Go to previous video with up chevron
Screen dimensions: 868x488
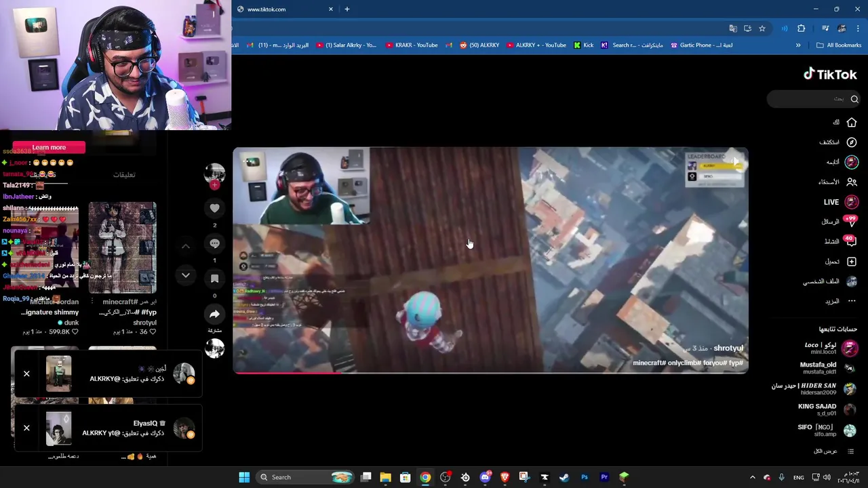(185, 246)
